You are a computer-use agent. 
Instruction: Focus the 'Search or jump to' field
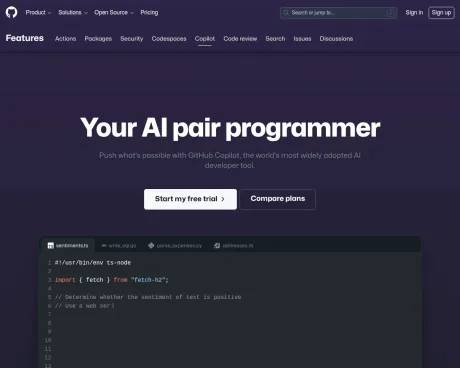click(338, 13)
